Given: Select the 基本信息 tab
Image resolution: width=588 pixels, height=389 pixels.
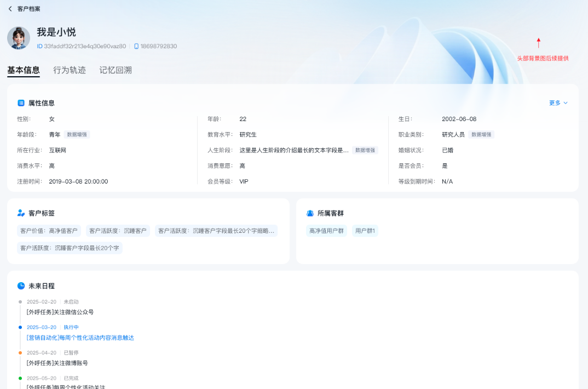Looking at the screenshot, I should click(x=24, y=70).
